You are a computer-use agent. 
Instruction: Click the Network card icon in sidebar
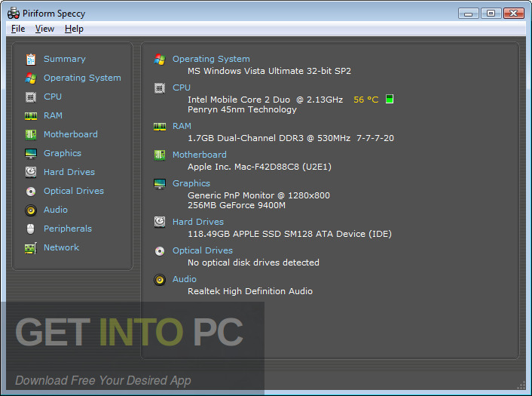pyautogui.click(x=31, y=248)
